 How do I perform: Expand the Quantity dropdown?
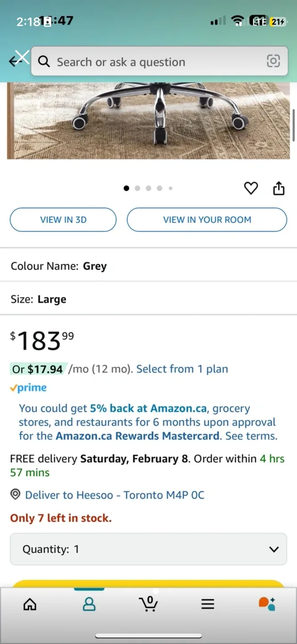click(148, 549)
